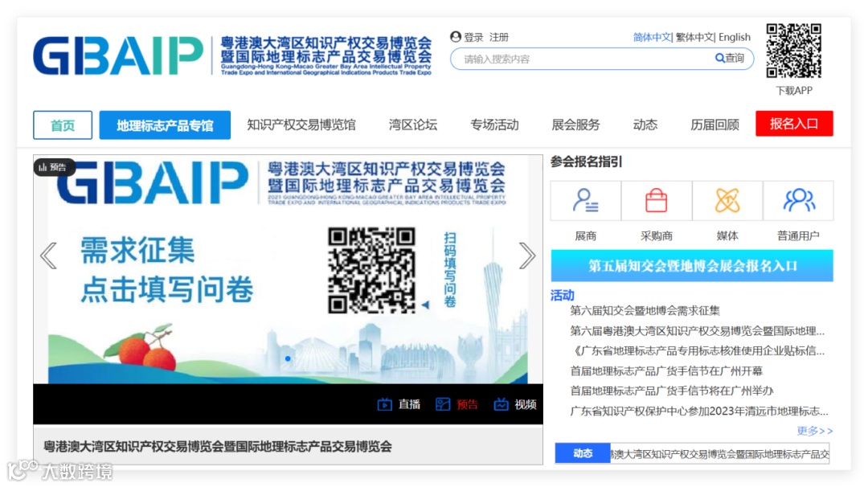Image resolution: width=868 pixels, height=487 pixels.
Task: Open the 《广东省地理标志产品专用标志 news link
Action: [698, 351]
